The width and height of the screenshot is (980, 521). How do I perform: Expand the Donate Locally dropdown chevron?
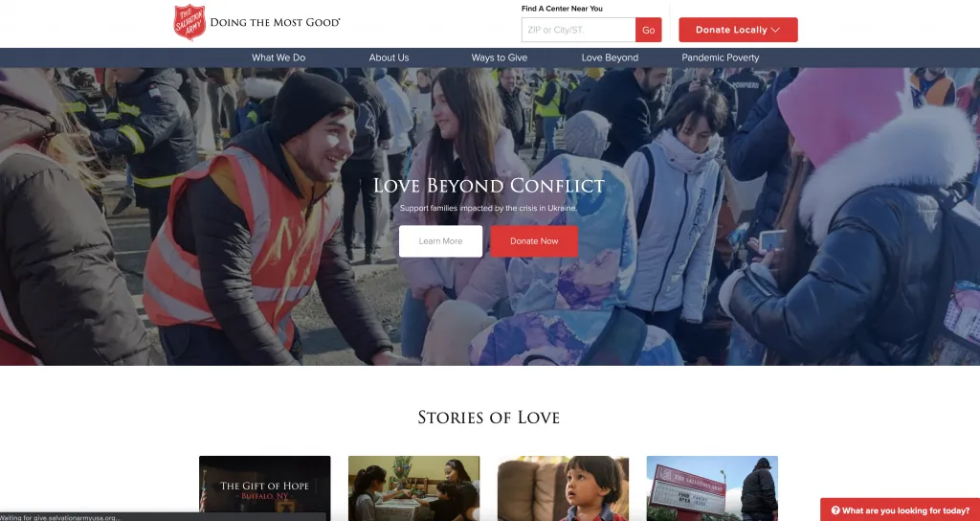coord(775,30)
